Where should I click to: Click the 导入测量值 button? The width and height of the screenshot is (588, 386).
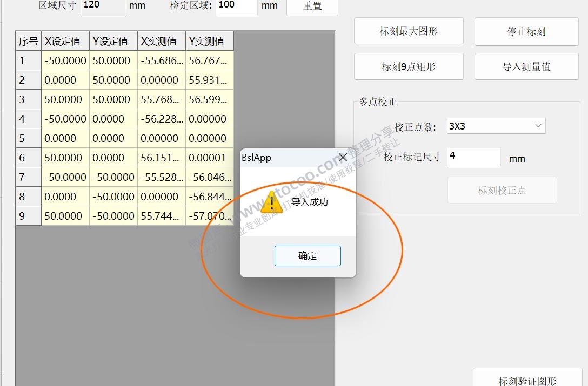pyautogui.click(x=525, y=66)
